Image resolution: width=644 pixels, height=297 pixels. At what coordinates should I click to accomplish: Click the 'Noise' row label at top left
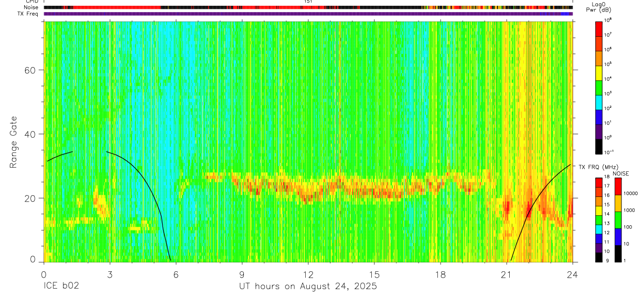coord(31,7)
